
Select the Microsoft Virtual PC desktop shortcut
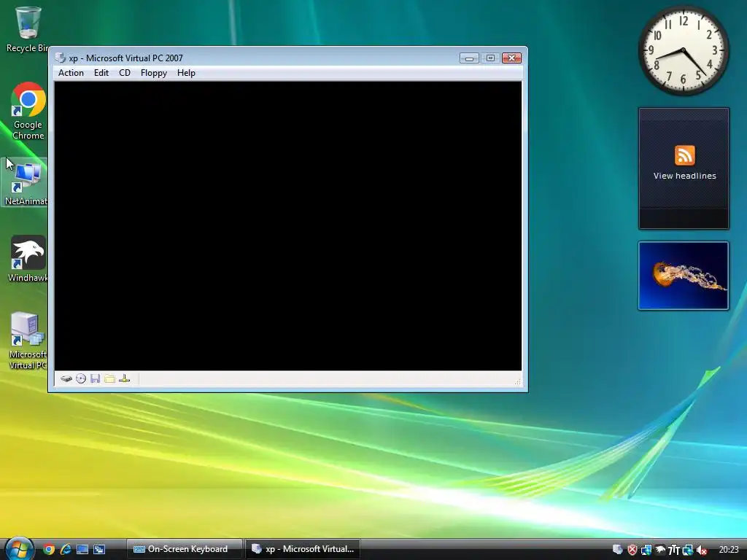pyautogui.click(x=28, y=341)
